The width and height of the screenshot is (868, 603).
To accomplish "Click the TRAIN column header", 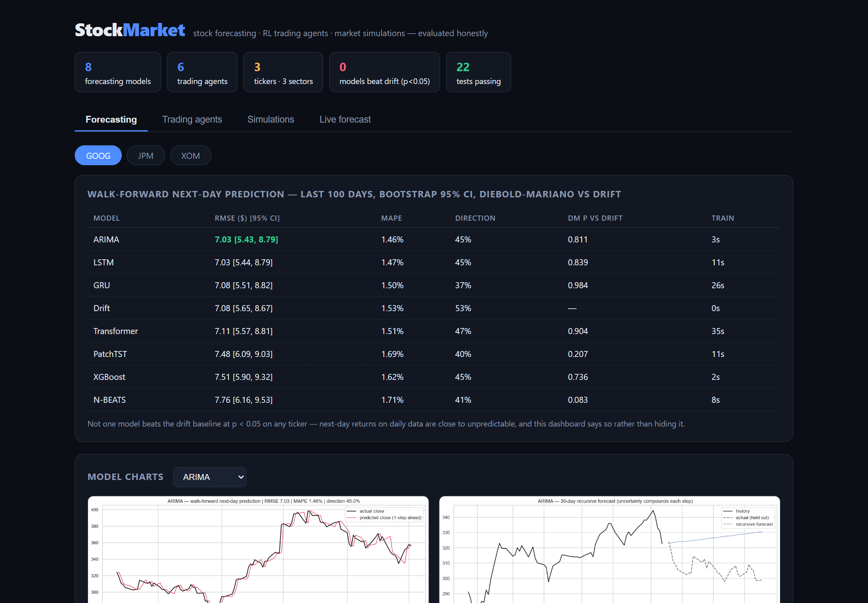I will click(x=723, y=218).
